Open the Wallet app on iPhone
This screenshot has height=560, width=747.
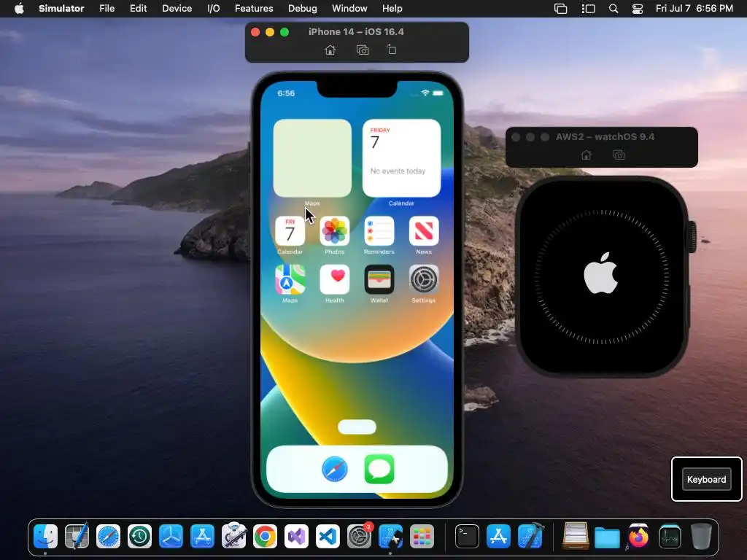[x=379, y=279]
